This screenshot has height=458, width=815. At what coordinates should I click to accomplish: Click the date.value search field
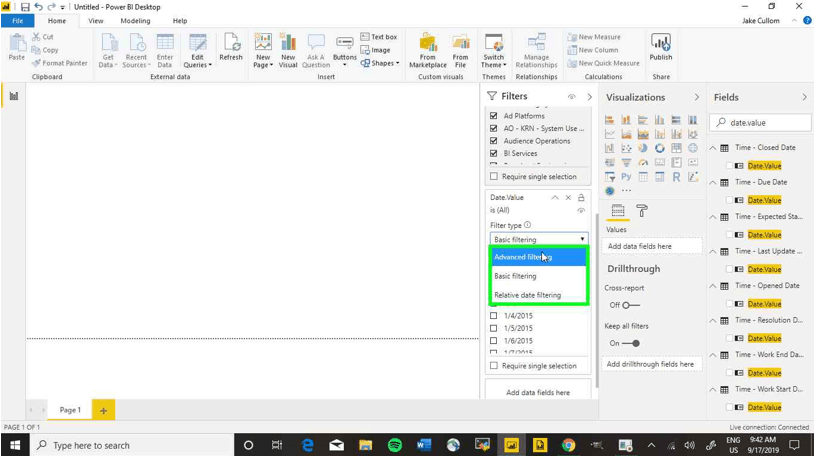(x=760, y=123)
